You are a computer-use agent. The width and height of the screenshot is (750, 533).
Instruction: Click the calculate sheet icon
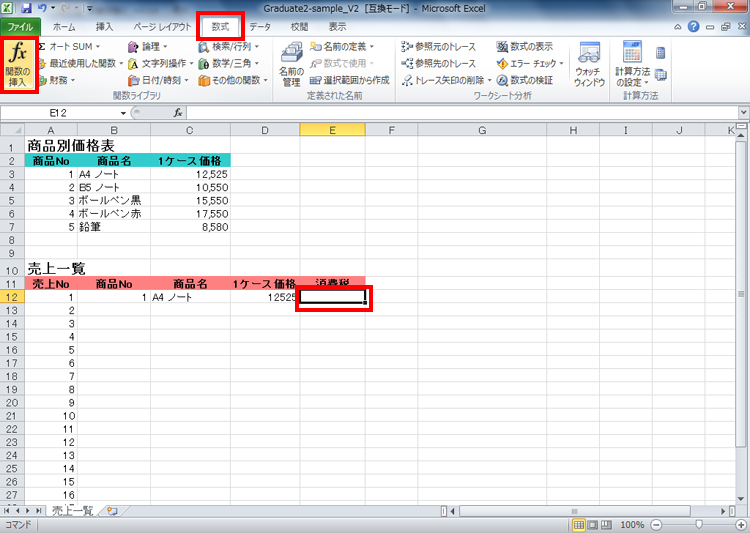click(661, 75)
